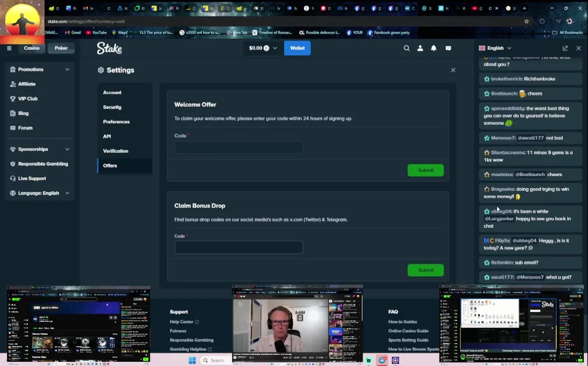
Task: Select Offers in Settings menu
Action: pyautogui.click(x=125, y=165)
